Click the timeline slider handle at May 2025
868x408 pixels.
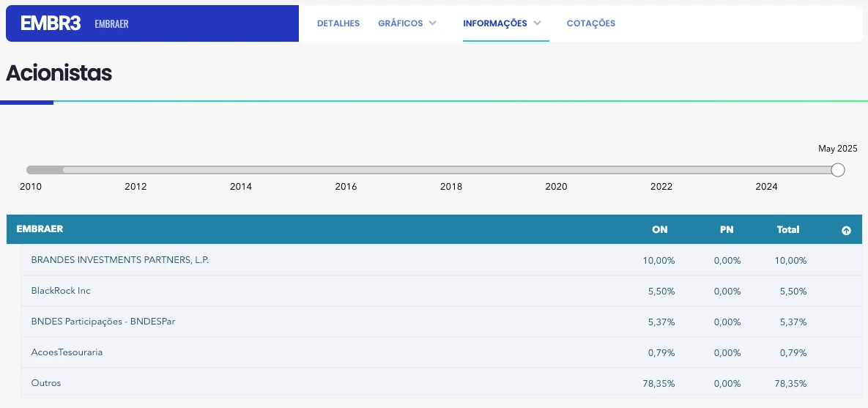[x=838, y=169]
